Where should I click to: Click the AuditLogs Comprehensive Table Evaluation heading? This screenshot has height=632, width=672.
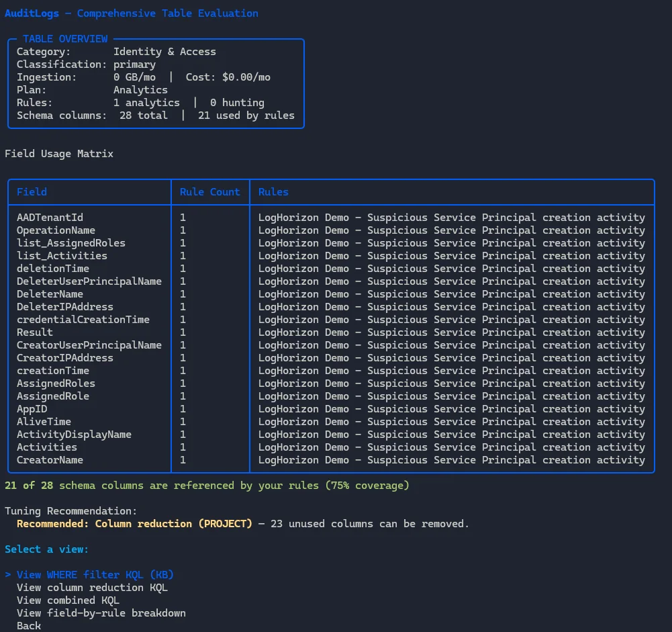tap(131, 13)
